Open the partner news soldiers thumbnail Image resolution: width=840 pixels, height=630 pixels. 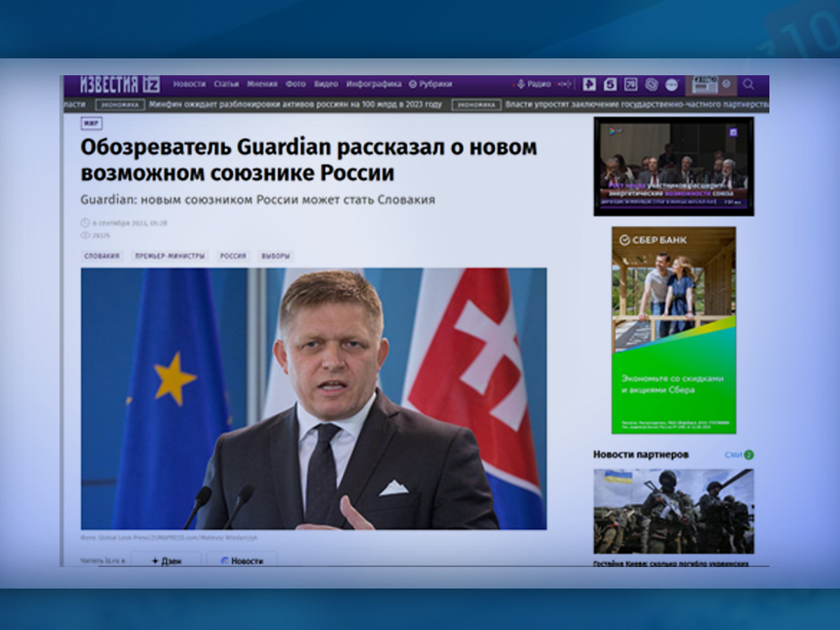(x=674, y=511)
